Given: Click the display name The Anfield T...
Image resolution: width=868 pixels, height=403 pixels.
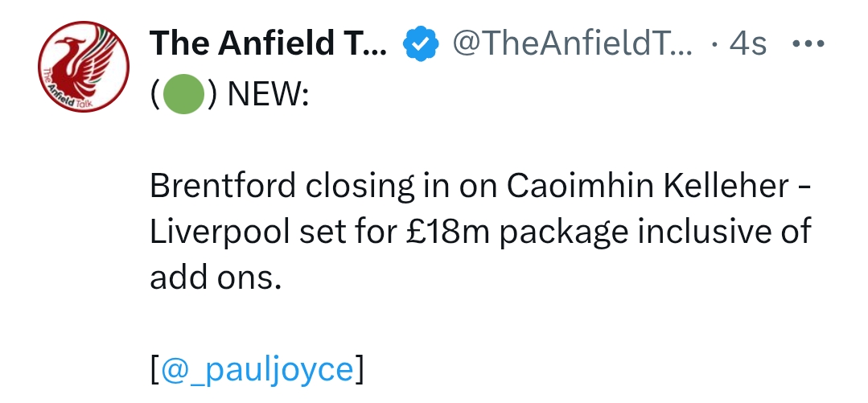Looking at the screenshot, I should click(x=268, y=43).
